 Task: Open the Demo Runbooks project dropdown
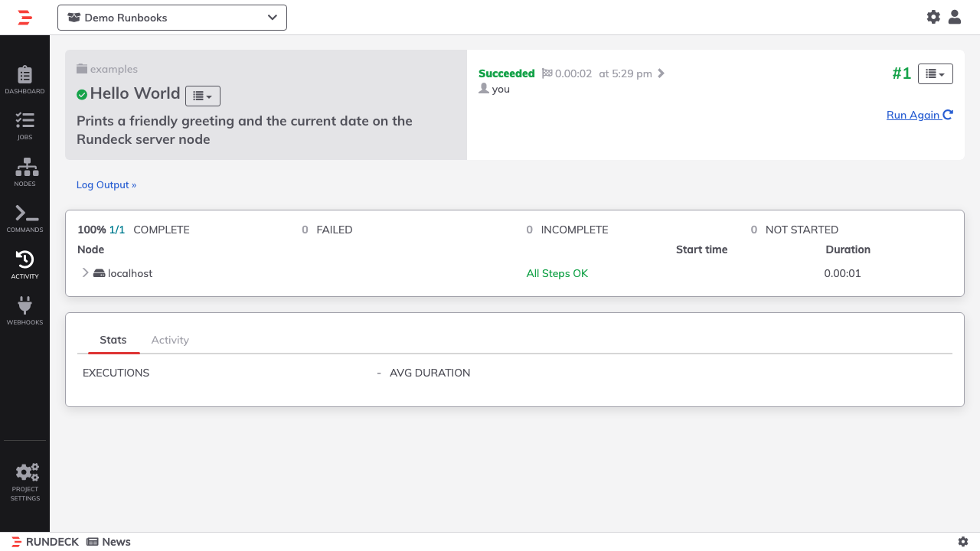tap(172, 18)
